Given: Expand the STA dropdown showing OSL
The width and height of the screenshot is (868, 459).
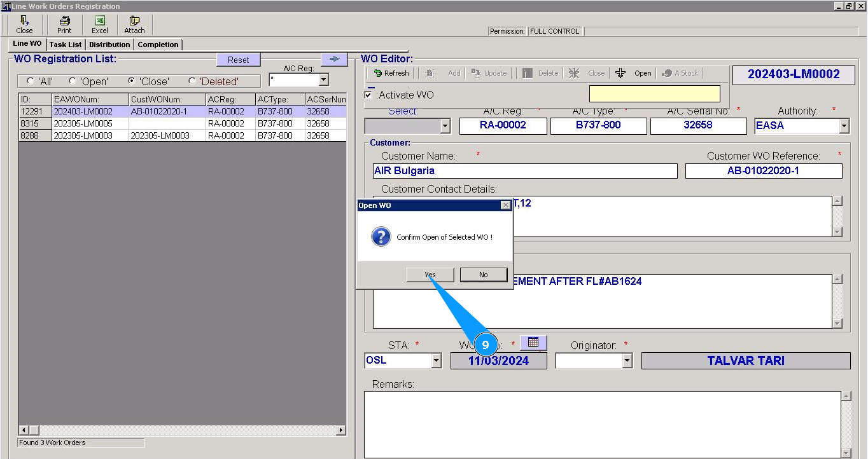Looking at the screenshot, I should (x=436, y=361).
